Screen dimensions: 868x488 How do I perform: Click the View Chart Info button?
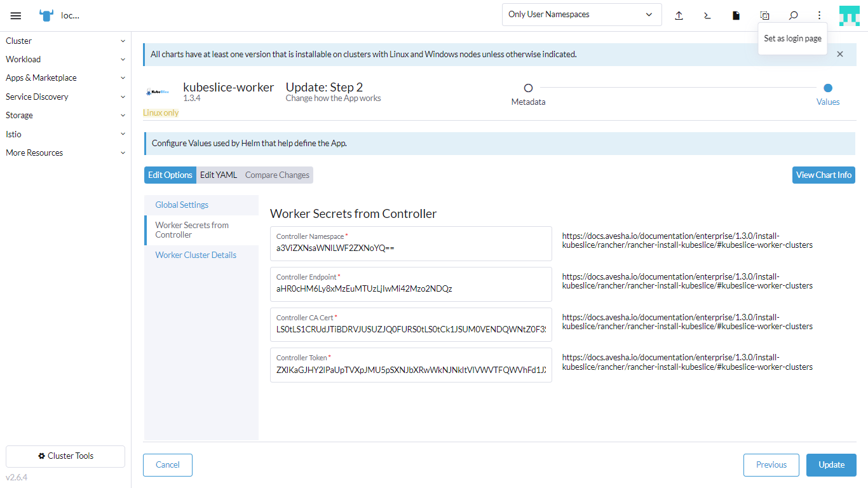(824, 175)
